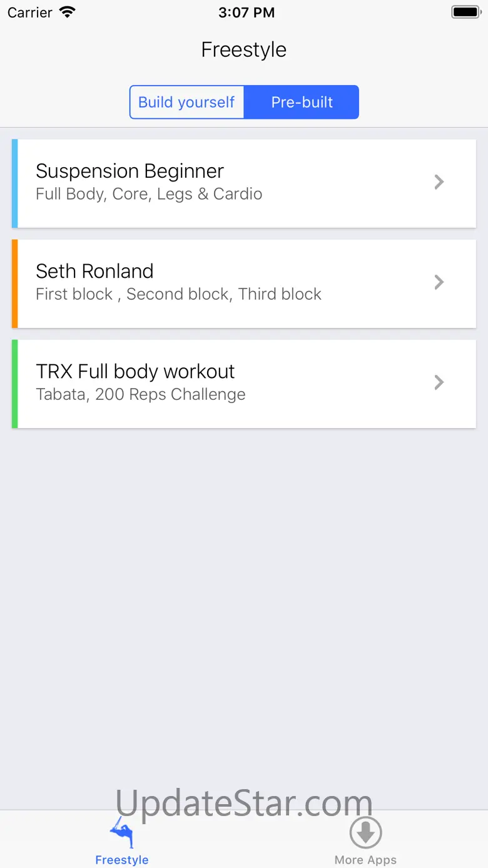The width and height of the screenshot is (488, 868).
Task: Tap the More Apps download arrow icon
Action: 365,832
